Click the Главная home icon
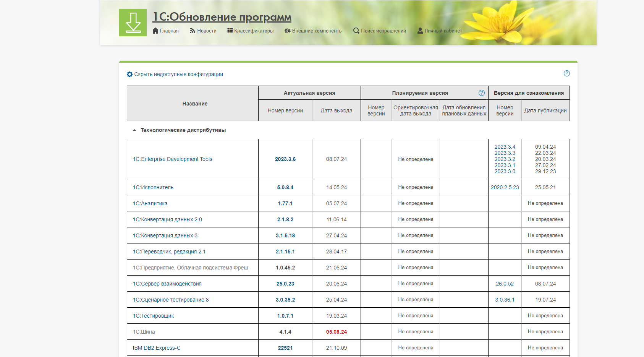 155,31
